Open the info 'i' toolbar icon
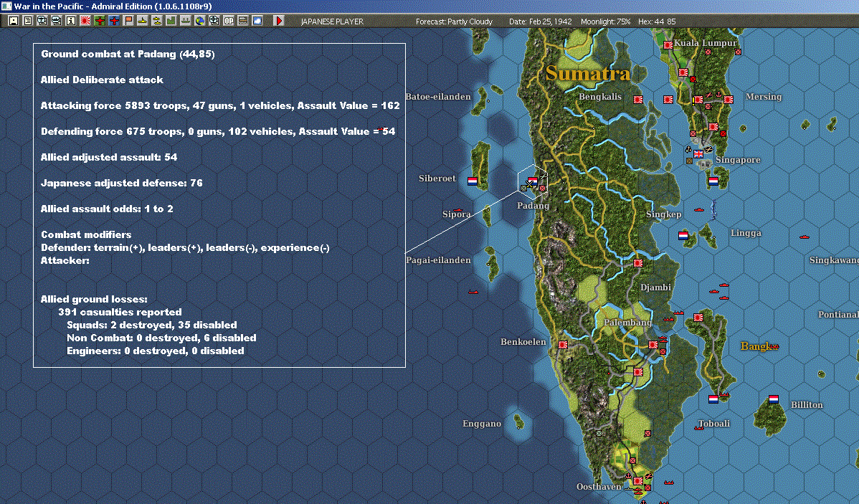Image resolution: width=859 pixels, height=504 pixels. point(71,21)
